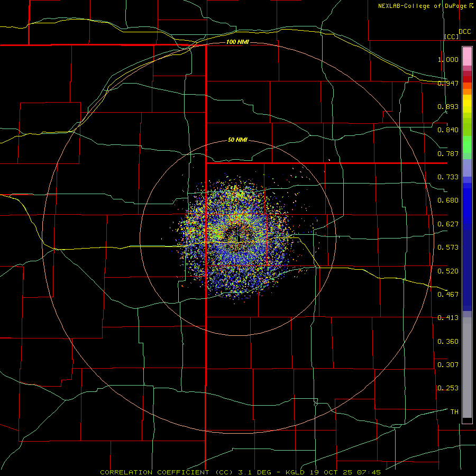Select the 0.413 legend value

(x=448, y=318)
